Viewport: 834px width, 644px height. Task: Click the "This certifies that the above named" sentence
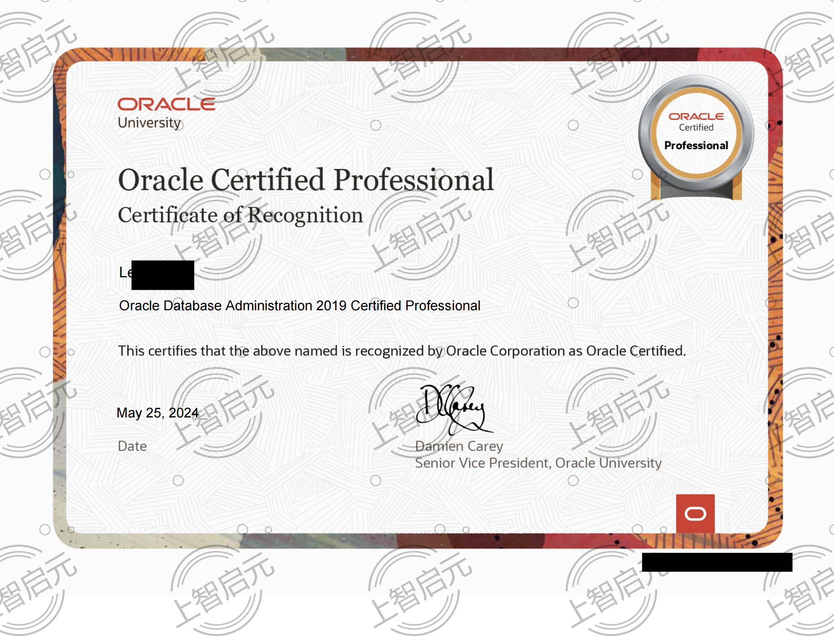tap(402, 351)
